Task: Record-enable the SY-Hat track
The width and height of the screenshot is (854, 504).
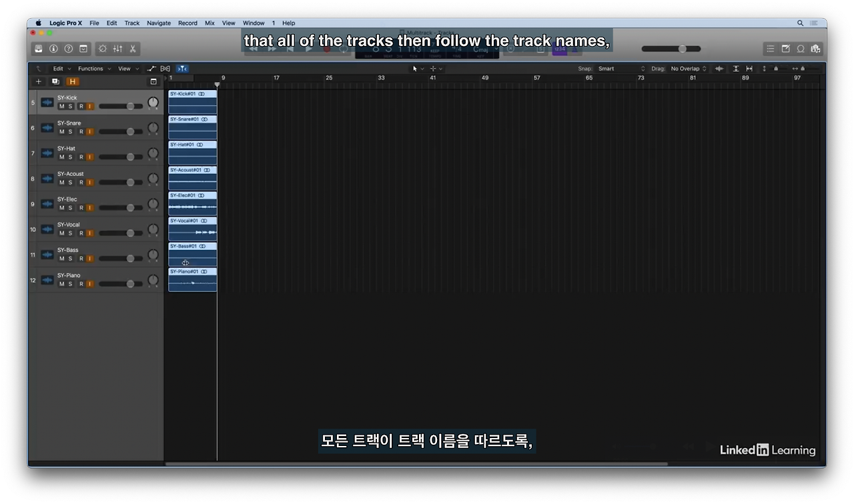Action: 81,157
